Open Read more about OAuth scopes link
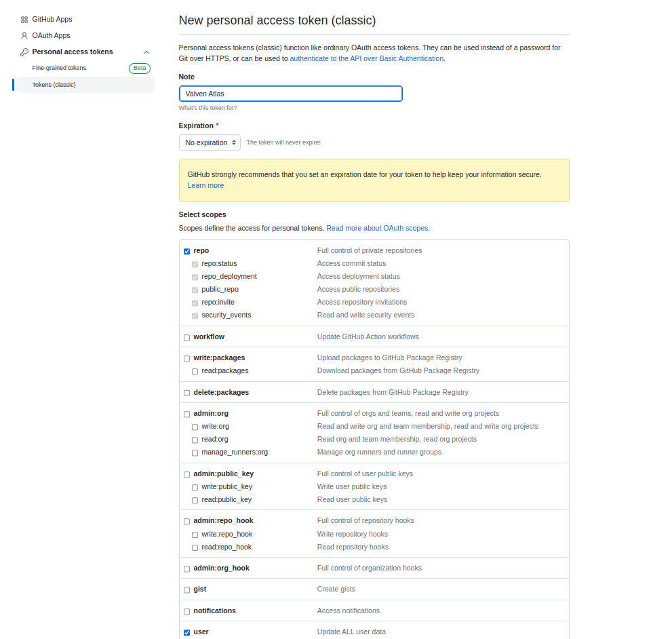 point(378,228)
